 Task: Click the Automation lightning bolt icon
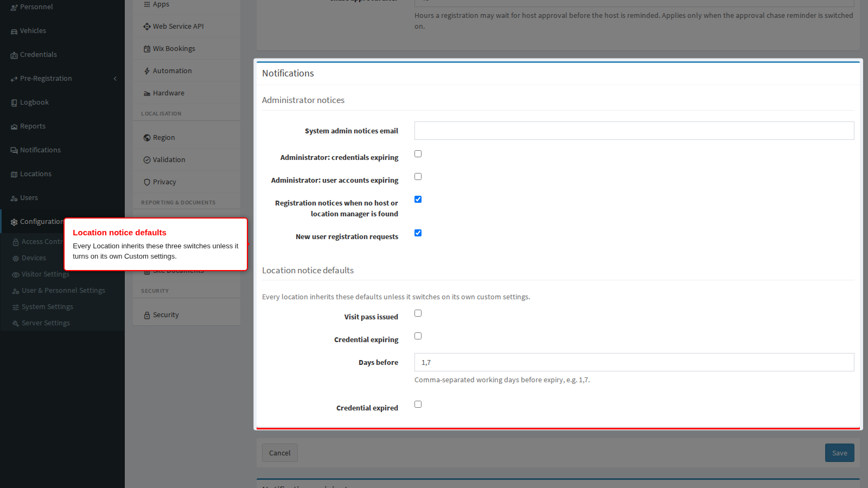[x=147, y=71]
